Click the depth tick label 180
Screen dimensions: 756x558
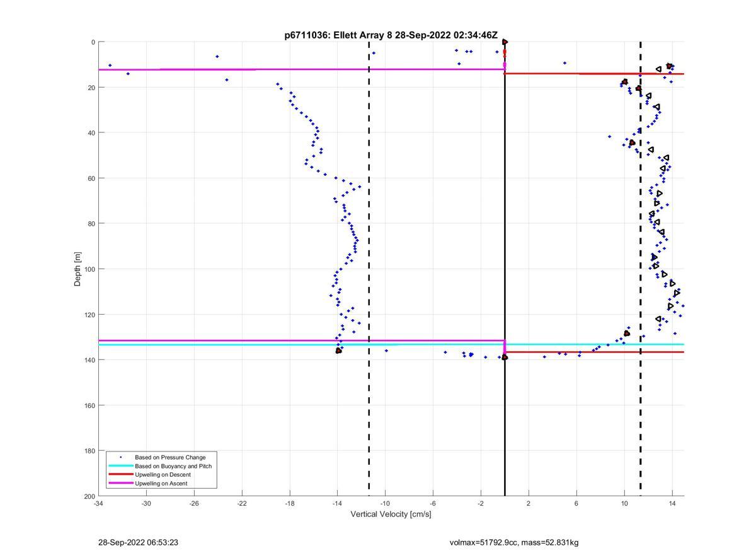click(89, 451)
